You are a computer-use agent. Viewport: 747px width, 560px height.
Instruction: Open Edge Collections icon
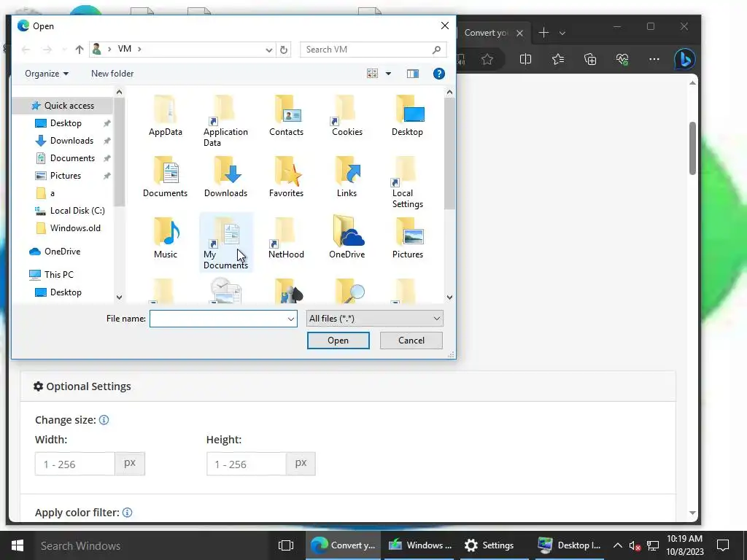[590, 60]
